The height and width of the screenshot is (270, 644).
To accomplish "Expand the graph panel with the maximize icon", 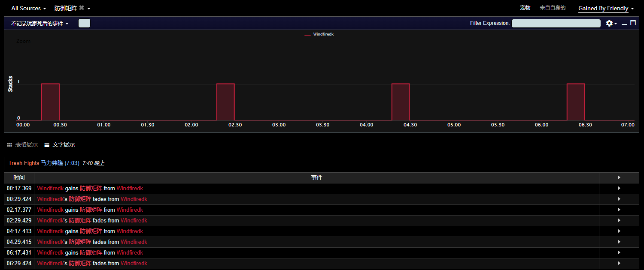I will [x=633, y=23].
